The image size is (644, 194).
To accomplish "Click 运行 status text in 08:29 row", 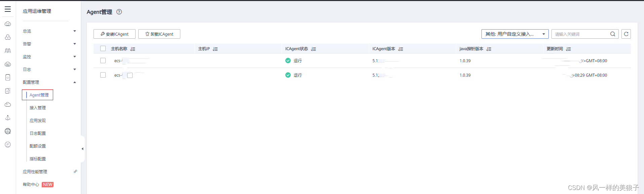I will point(298,75).
